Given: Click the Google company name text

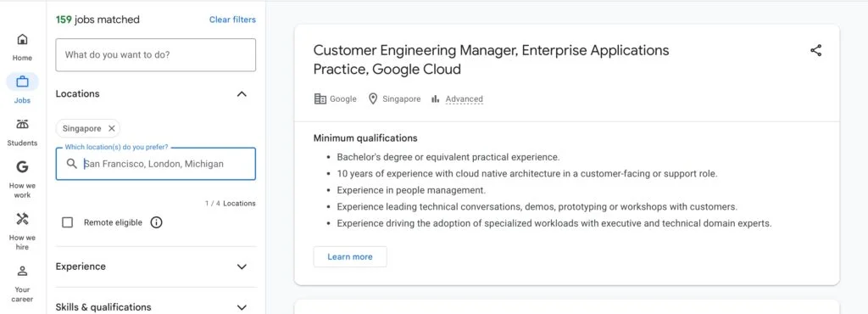Looking at the screenshot, I should click(343, 99).
